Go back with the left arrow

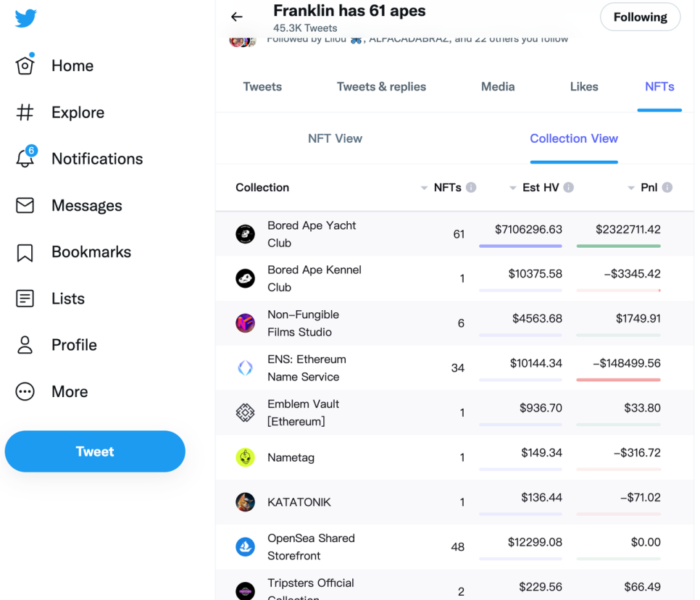(x=237, y=17)
